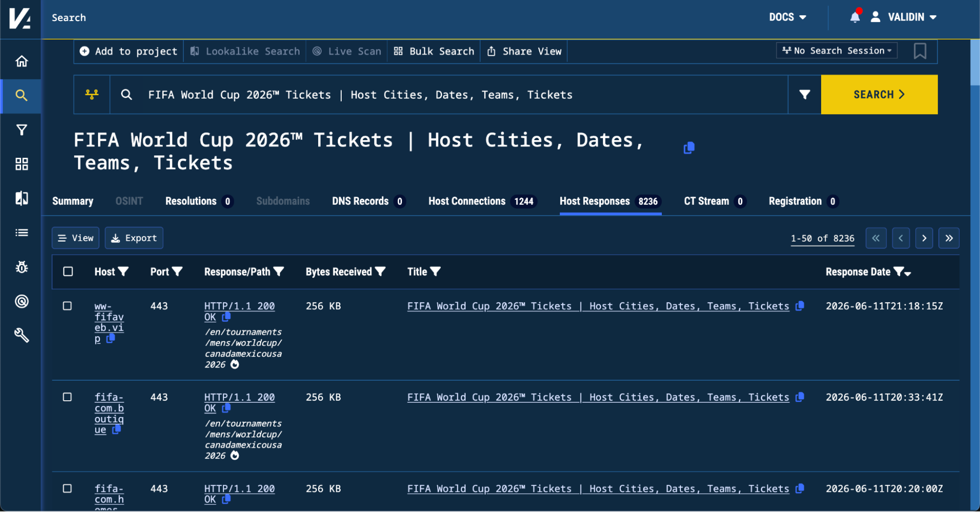
Task: Click Share View
Action: [524, 51]
